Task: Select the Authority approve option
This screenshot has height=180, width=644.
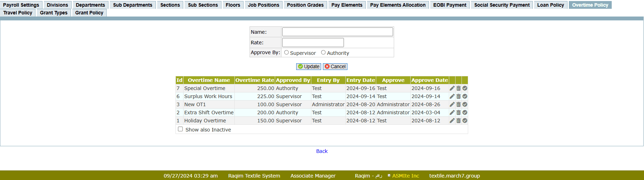Action: click(x=323, y=52)
